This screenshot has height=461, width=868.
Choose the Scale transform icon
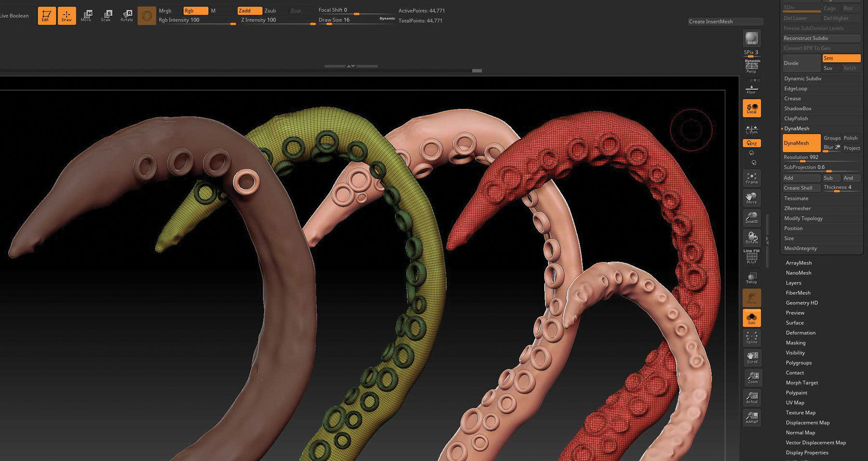pyautogui.click(x=106, y=16)
